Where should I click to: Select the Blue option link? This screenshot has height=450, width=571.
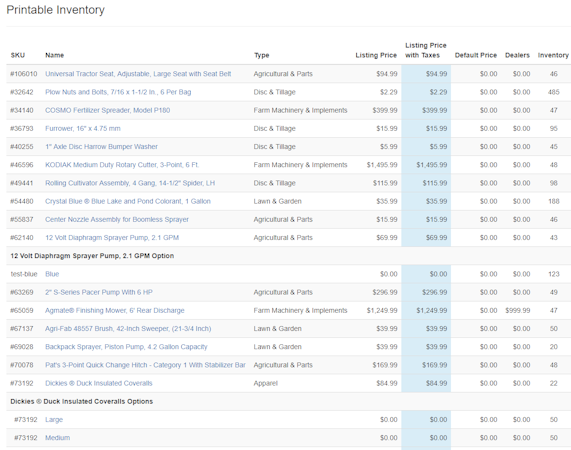(52, 274)
